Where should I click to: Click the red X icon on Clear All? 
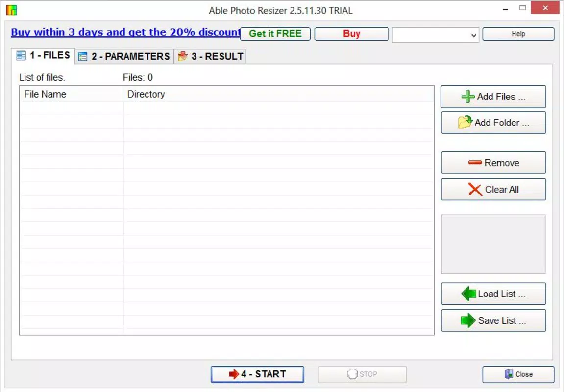475,189
